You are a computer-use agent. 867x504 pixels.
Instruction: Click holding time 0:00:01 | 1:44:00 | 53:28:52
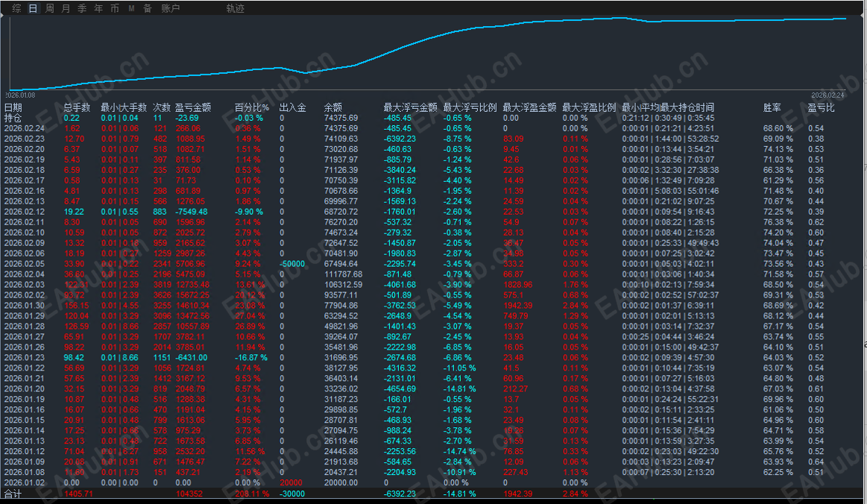pyautogui.click(x=671, y=139)
